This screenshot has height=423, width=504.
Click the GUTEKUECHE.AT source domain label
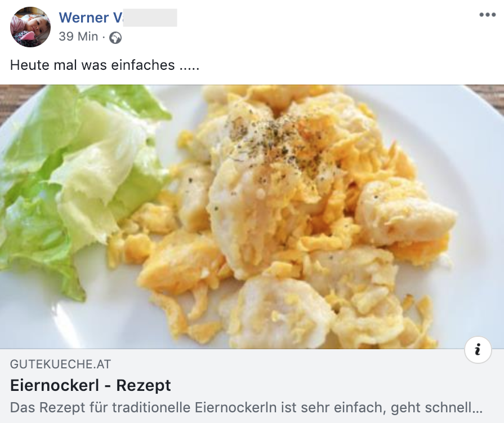coord(60,364)
